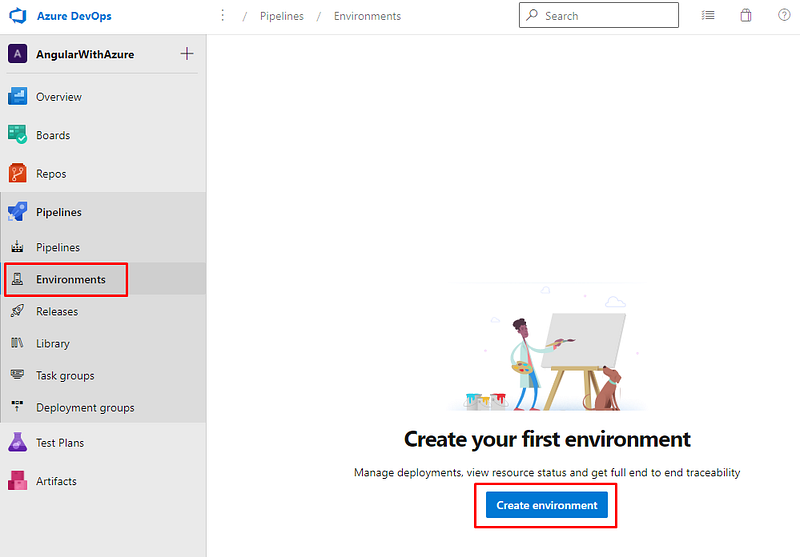The image size is (800, 557).
Task: Click the Environments icon in sidebar
Action: (17, 279)
